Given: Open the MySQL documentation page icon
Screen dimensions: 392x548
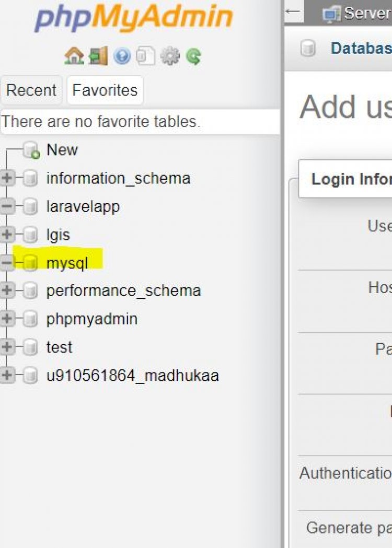Looking at the screenshot, I should tap(145, 56).
